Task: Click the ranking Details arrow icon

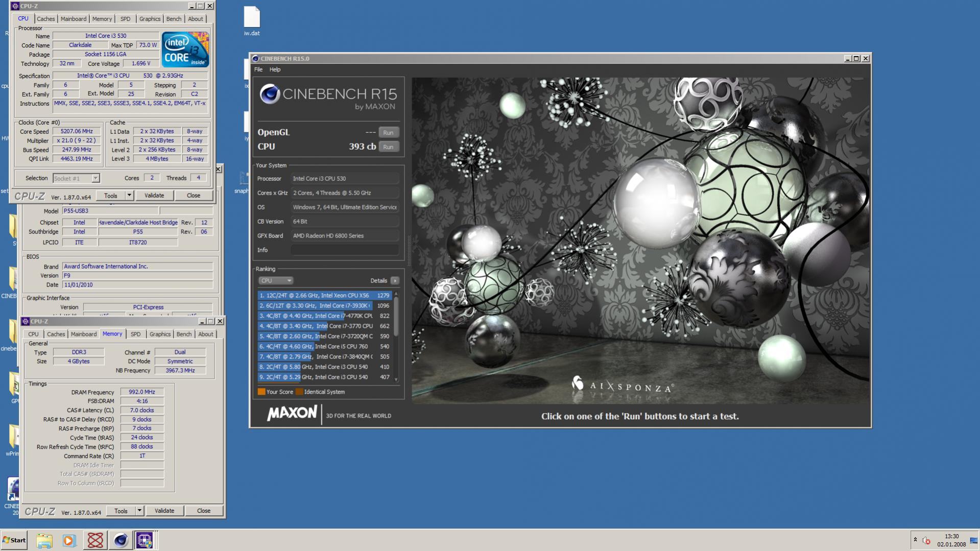Action: pos(395,280)
